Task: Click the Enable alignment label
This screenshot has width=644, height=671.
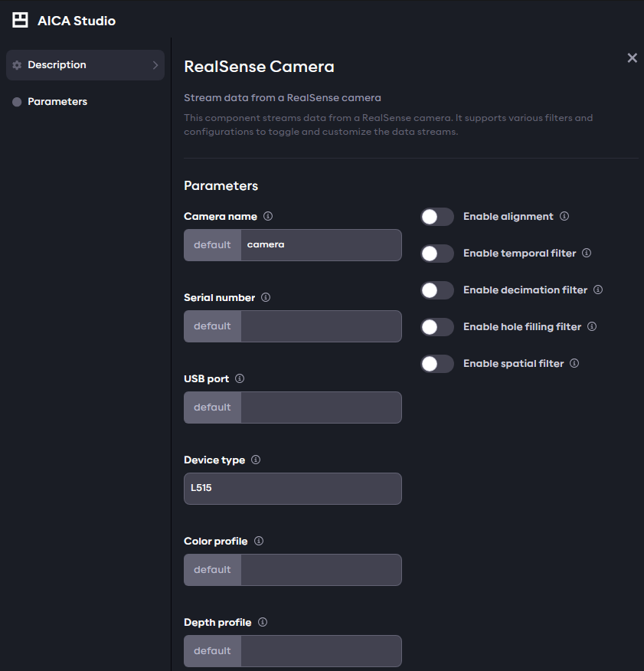Action: tap(508, 217)
